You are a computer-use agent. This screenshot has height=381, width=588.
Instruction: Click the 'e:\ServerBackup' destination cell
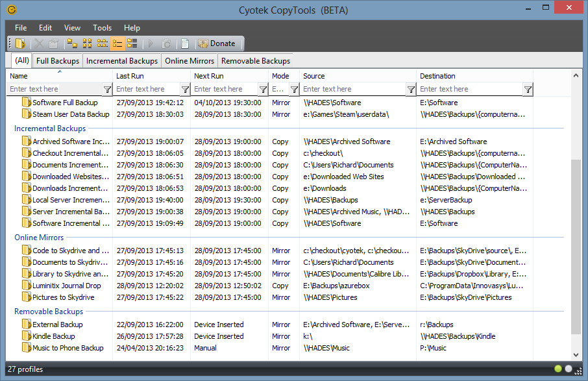[446, 200]
